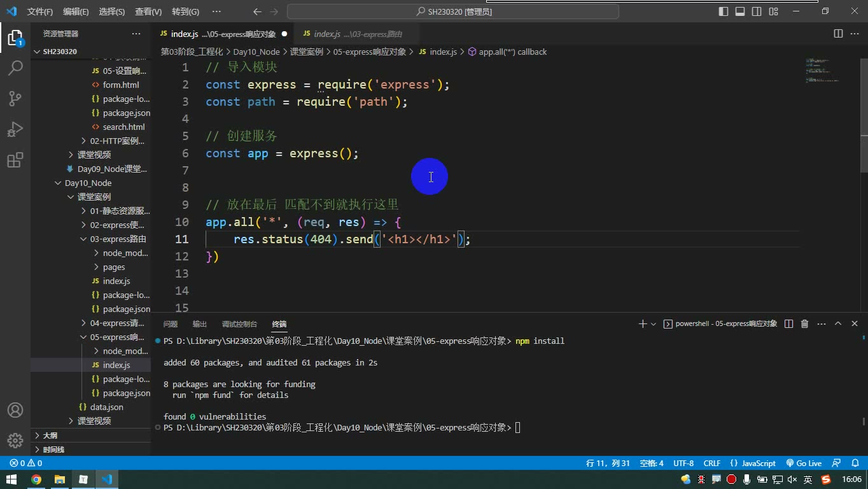Open Accounts icon in activity bar
868x489 pixels.
[15, 410]
